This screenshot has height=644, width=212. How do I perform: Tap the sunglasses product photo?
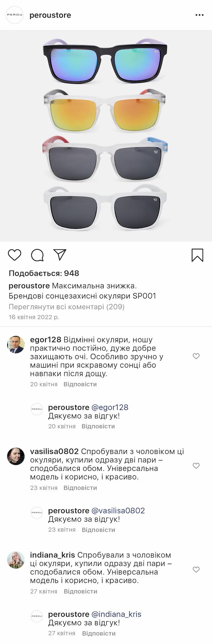106,136
